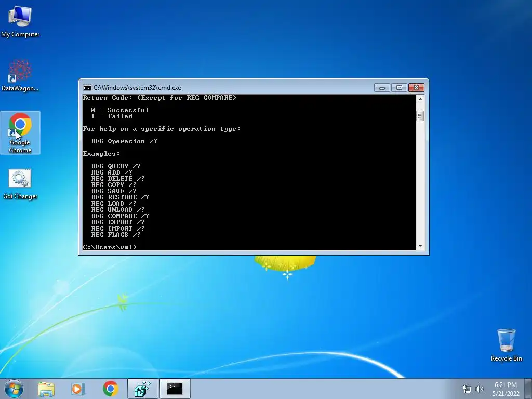Click the cmd scrollbar down arrow
This screenshot has width=532, height=399.
click(x=420, y=246)
